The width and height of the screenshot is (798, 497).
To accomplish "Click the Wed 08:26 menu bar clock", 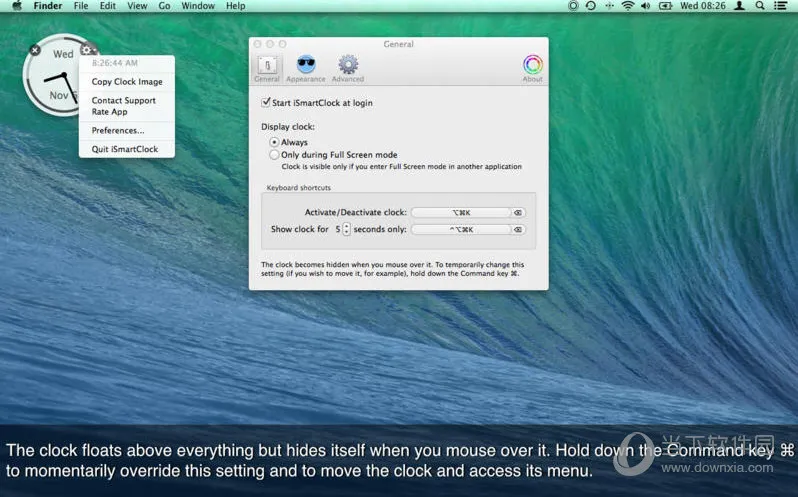I will (x=703, y=6).
